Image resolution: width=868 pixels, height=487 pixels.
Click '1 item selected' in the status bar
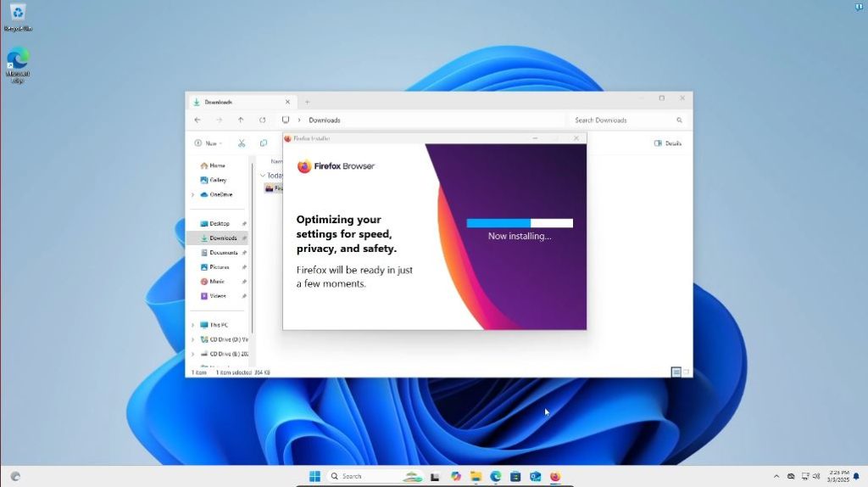(234, 372)
